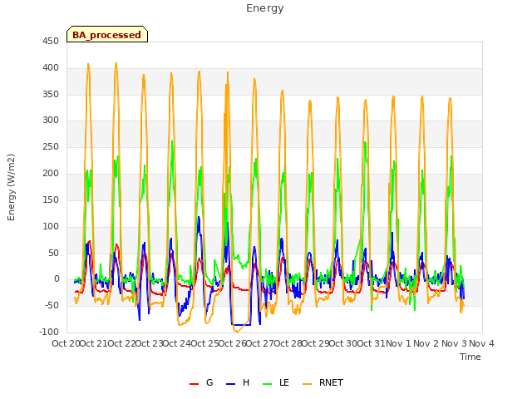532x399 pixels.
Task: Select the LE legend label
Action: (284, 382)
